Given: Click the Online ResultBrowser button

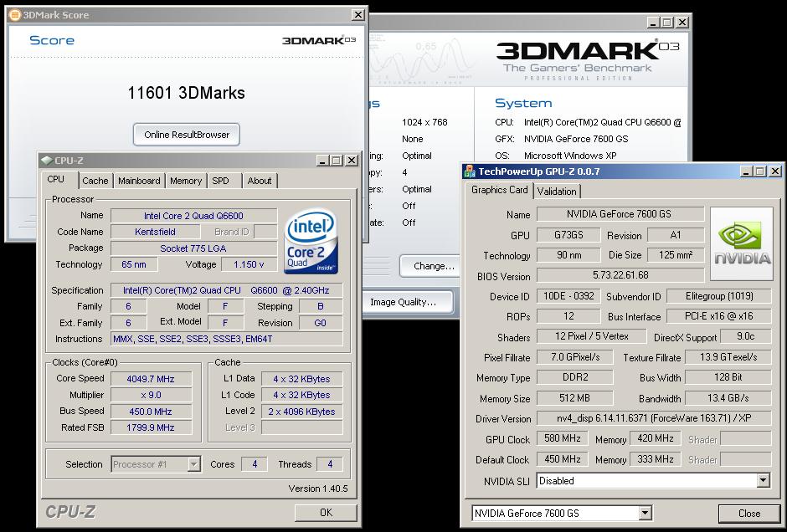Looking at the screenshot, I should coord(187,135).
